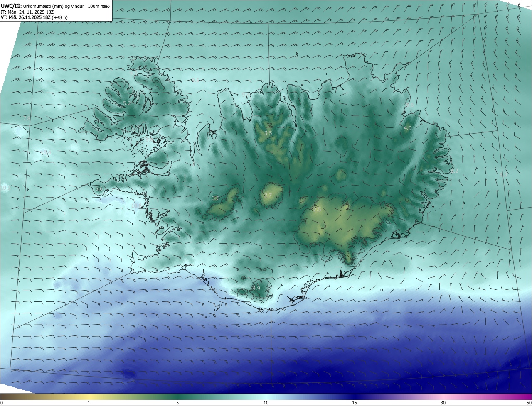The width and height of the screenshot is (532, 406).
Task: Click the precipitation colour scale bar
Action: tap(266, 396)
